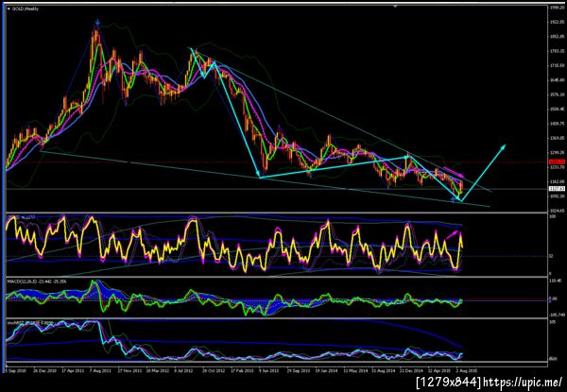Select the white current-price tag 1127.63
This screenshot has height=392, width=567.
pos(555,189)
